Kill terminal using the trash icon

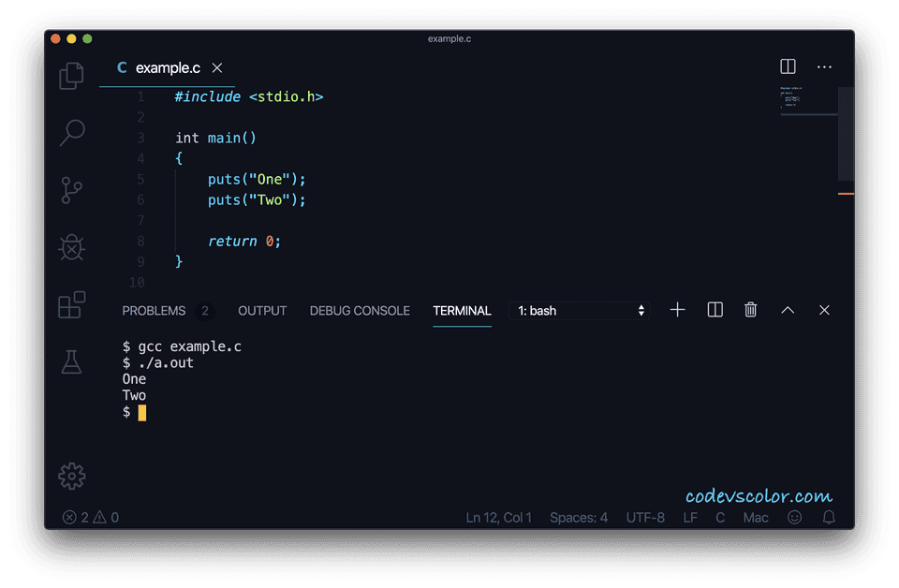tap(750, 310)
